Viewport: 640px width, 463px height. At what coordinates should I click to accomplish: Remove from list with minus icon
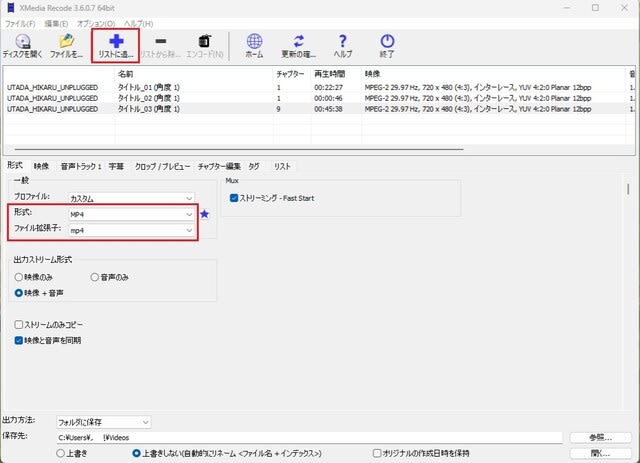pos(160,46)
